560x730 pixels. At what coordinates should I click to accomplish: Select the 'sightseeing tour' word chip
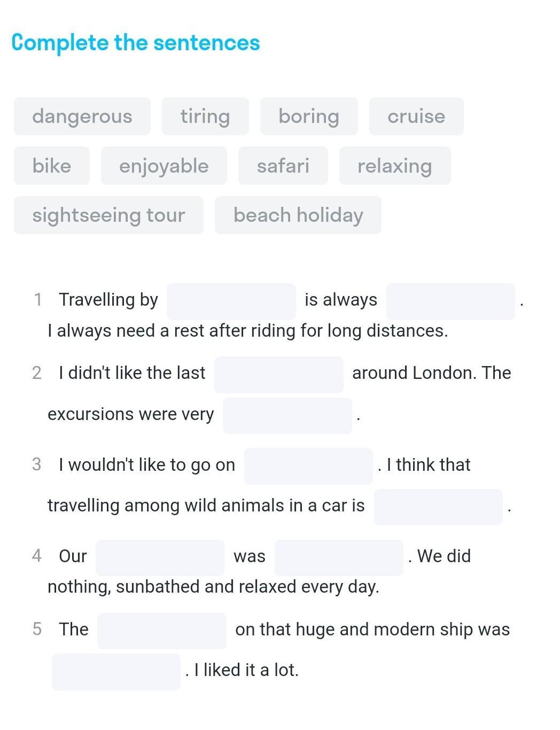108,215
